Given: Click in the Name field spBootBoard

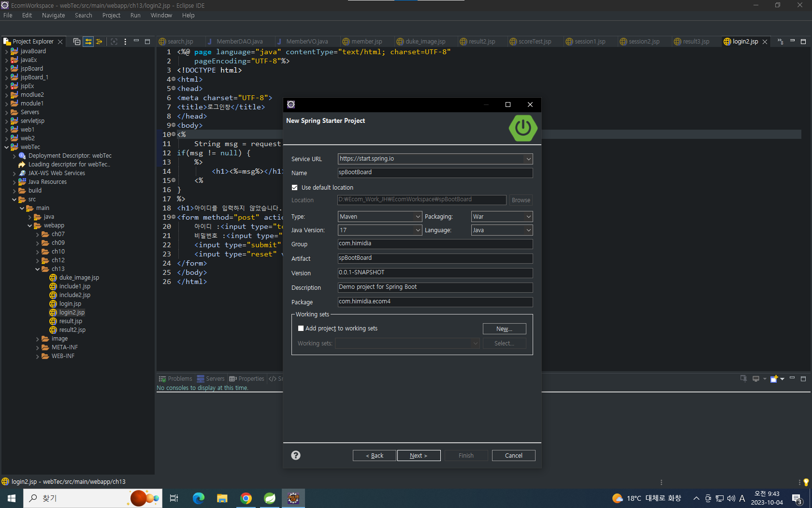Looking at the screenshot, I should tap(435, 173).
